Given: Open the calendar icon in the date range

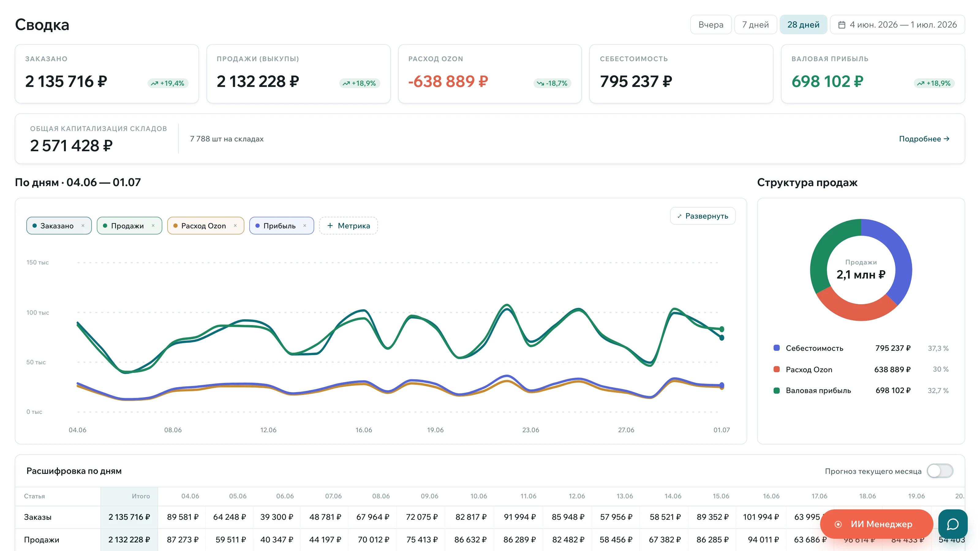Looking at the screenshot, I should coord(842,25).
